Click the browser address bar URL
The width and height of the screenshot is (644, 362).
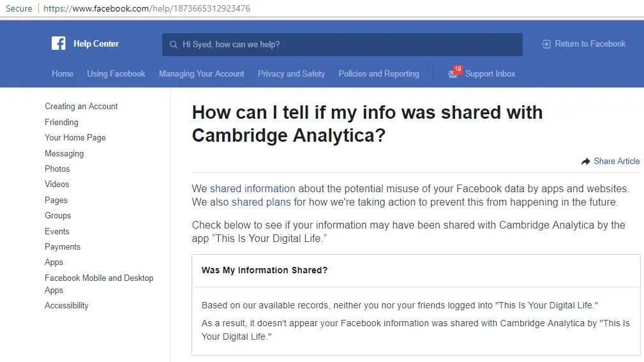[x=147, y=8]
